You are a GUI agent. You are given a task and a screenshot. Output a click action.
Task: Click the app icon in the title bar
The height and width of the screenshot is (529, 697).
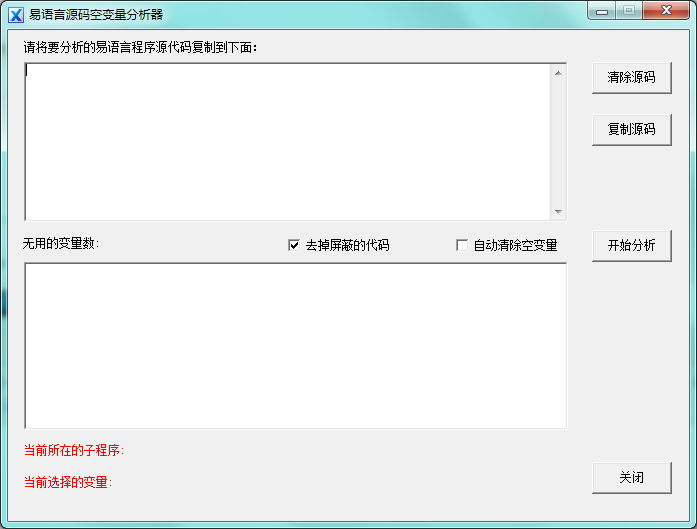(x=16, y=15)
